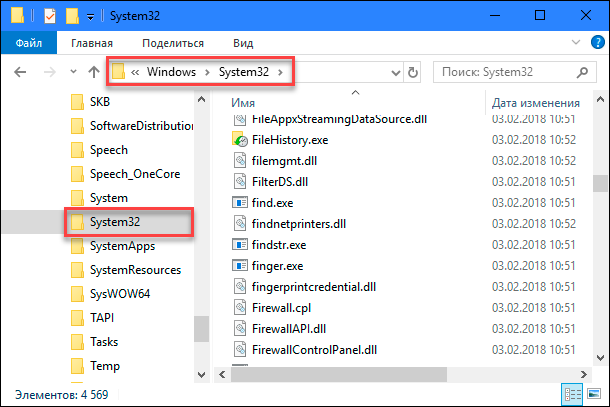The width and height of the screenshot is (610, 407).
Task: Select the filemgmt.dll file icon
Action: pyautogui.click(x=240, y=161)
